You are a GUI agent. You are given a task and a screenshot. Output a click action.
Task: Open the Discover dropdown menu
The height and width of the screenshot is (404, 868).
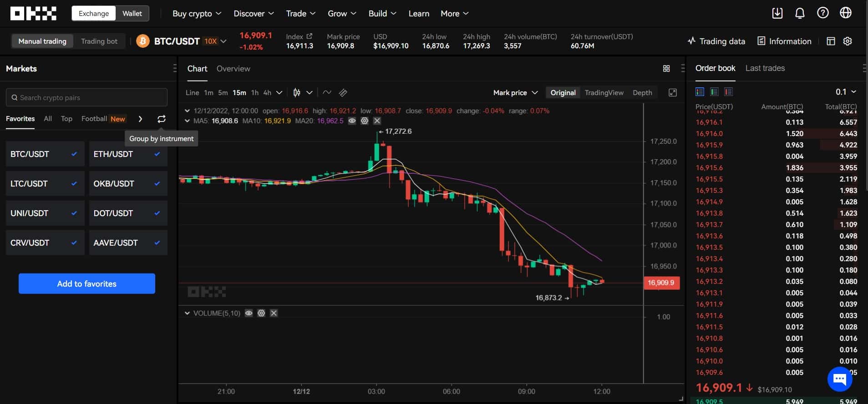(254, 14)
